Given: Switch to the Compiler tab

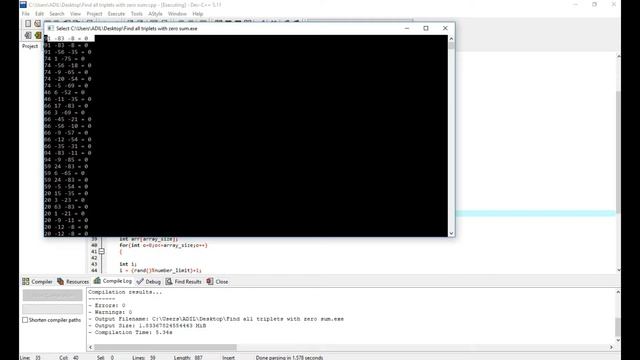Looking at the screenshot, I should pyautogui.click(x=37, y=282).
